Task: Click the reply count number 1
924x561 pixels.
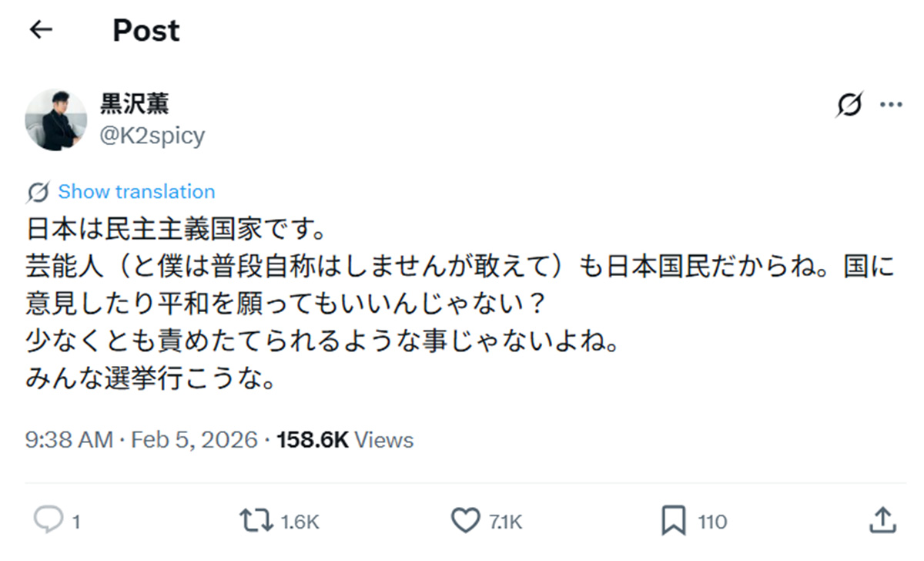Action: (76, 522)
